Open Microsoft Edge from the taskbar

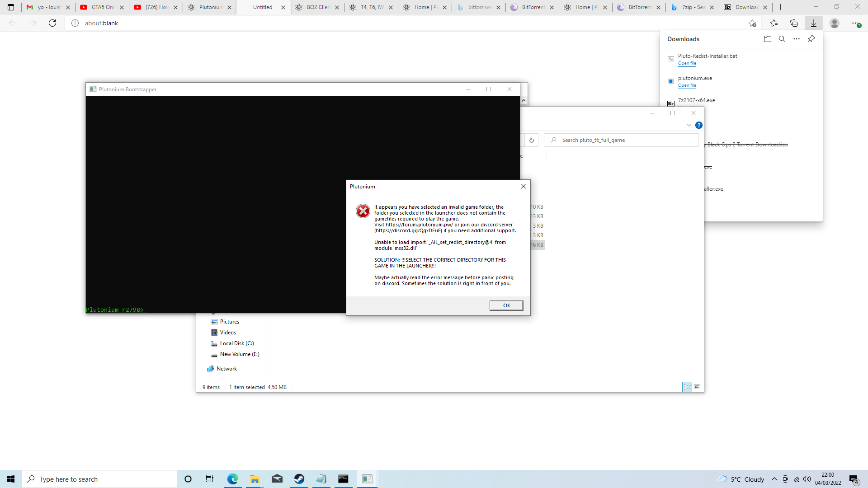232,479
